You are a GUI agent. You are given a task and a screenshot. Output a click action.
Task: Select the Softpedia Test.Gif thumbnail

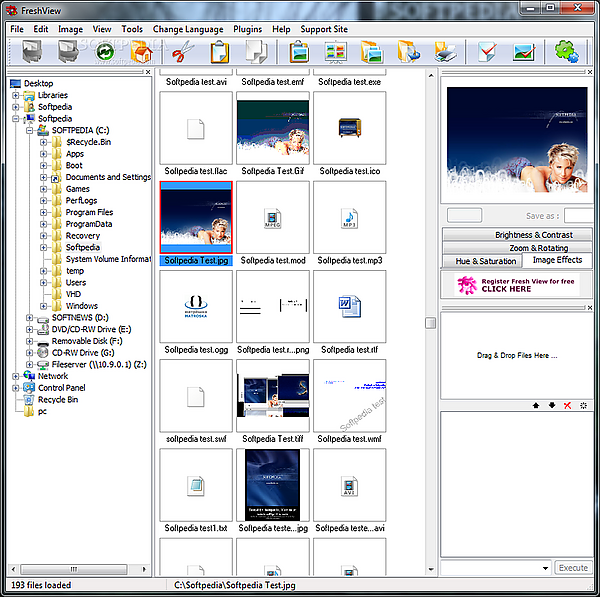click(x=273, y=129)
